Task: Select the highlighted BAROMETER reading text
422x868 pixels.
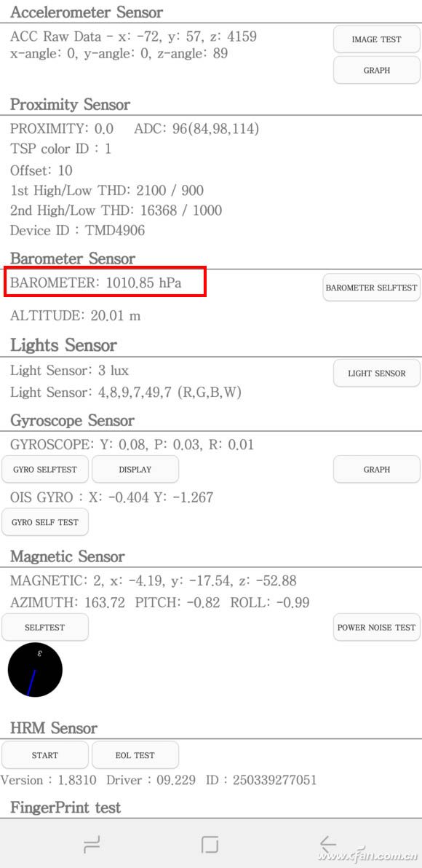Action: (x=96, y=283)
